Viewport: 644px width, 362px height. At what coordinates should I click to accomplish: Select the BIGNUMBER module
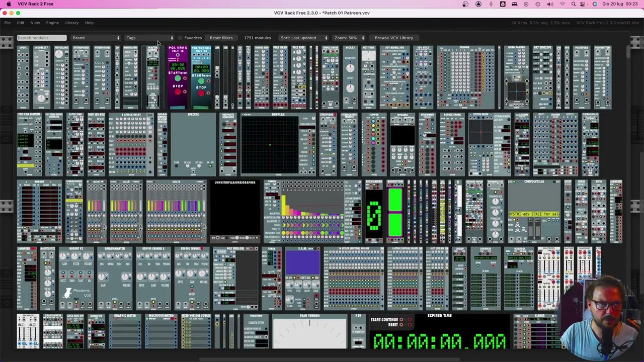[x=374, y=211]
